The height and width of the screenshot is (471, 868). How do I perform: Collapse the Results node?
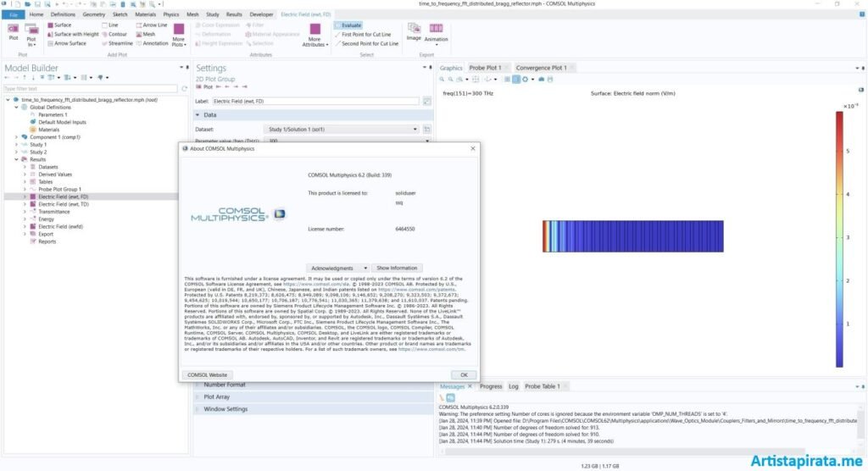tap(17, 159)
